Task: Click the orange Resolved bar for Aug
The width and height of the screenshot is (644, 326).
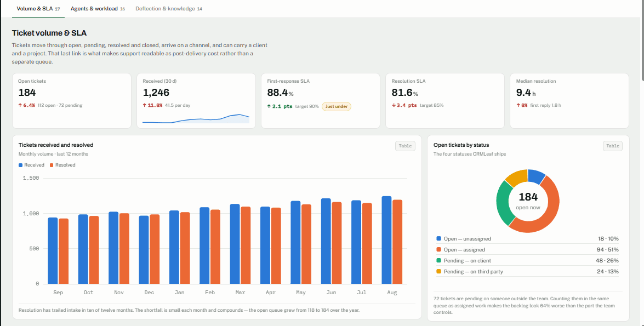Action: tap(397, 242)
